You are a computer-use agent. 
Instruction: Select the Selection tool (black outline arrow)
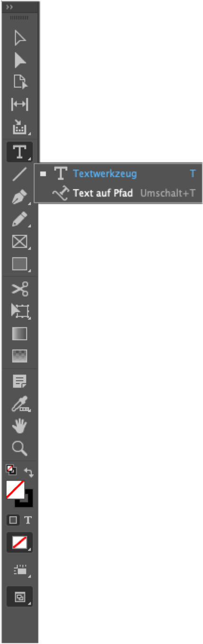click(x=19, y=38)
